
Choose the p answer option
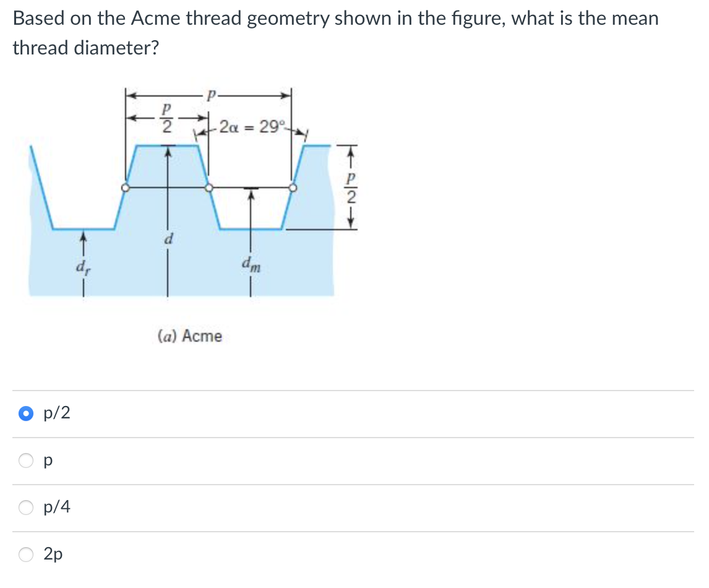click(25, 460)
